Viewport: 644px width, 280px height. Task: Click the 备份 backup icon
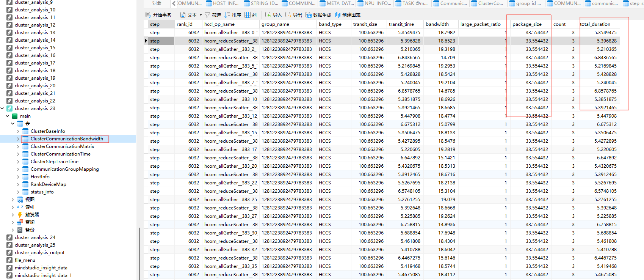[x=20, y=230]
